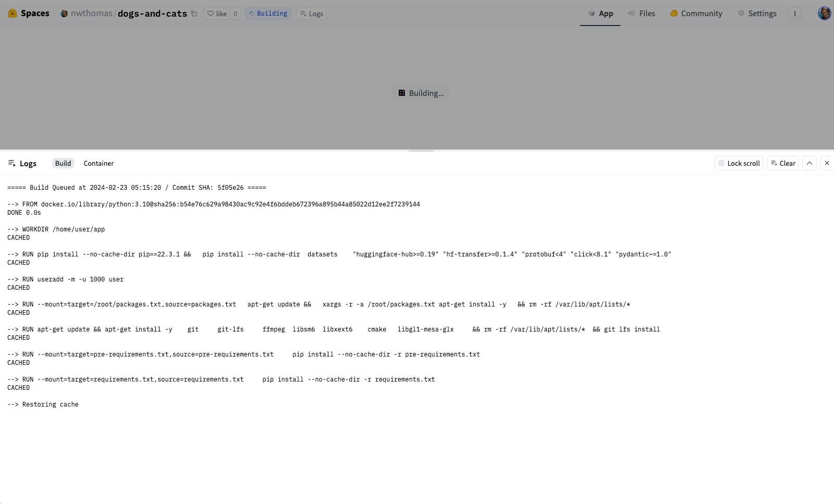834x504 pixels.
Task: Open the three-dot more options menu
Action: coord(794,14)
